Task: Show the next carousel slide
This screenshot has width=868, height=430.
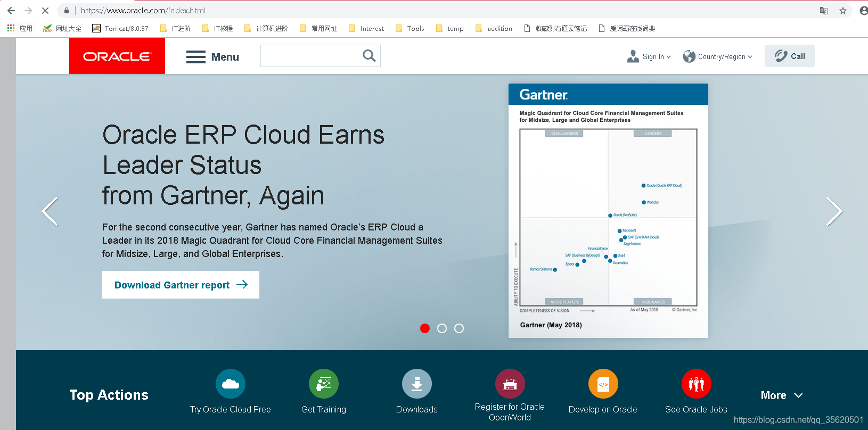Action: (x=834, y=211)
